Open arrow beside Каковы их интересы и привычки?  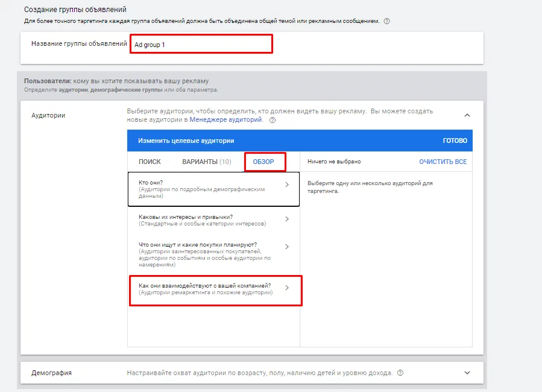pos(287,219)
